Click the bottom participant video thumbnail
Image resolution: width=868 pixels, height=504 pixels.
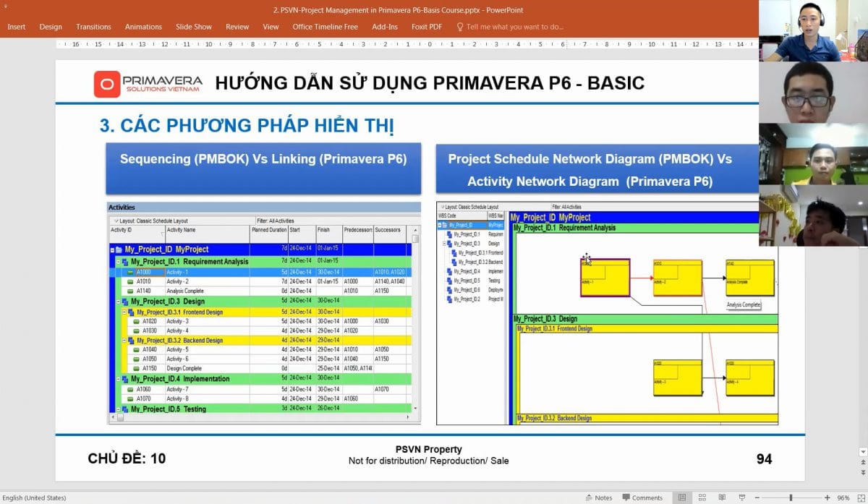point(813,215)
